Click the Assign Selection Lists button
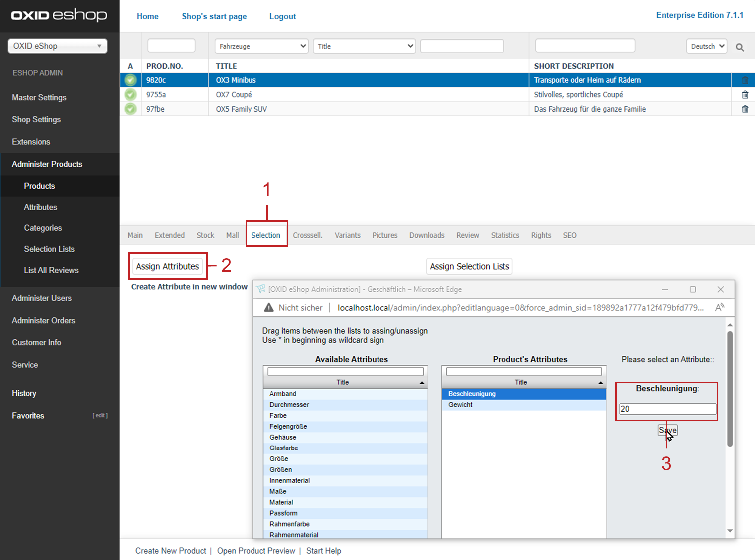 click(470, 266)
